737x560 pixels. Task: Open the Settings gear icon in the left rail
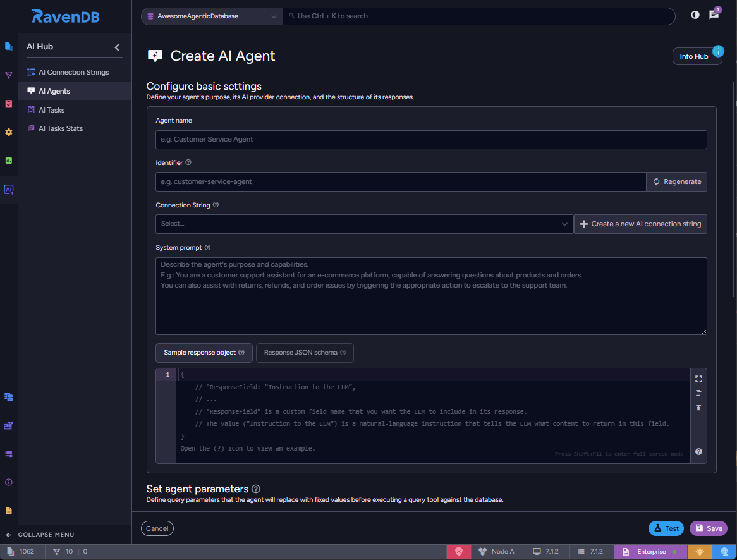pos(8,132)
